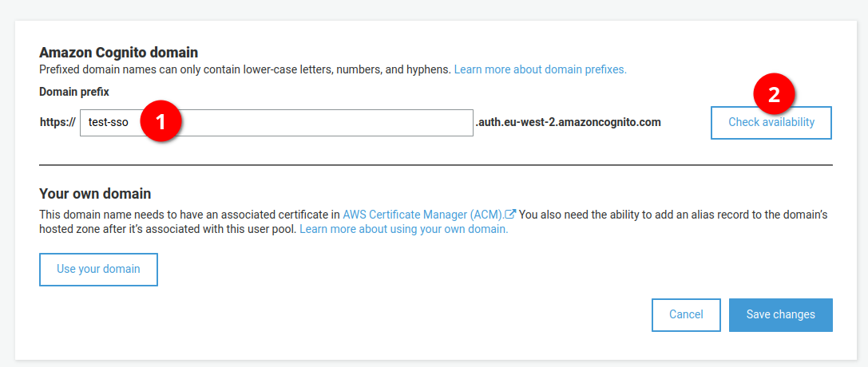Click the red number 1 marker

point(161,122)
